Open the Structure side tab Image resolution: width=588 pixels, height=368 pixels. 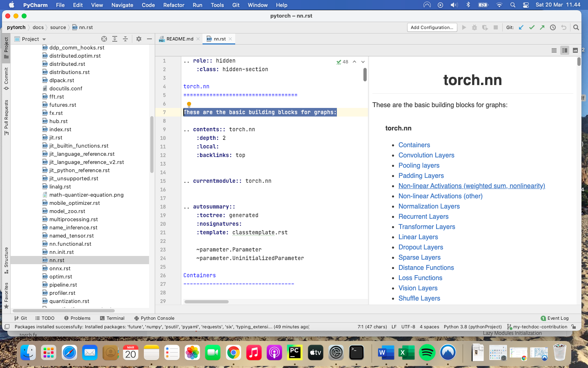(6, 260)
